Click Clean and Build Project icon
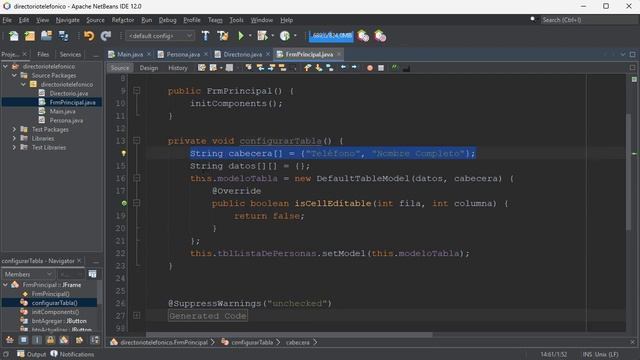Viewport: 640px width, 360px height. coord(223,36)
